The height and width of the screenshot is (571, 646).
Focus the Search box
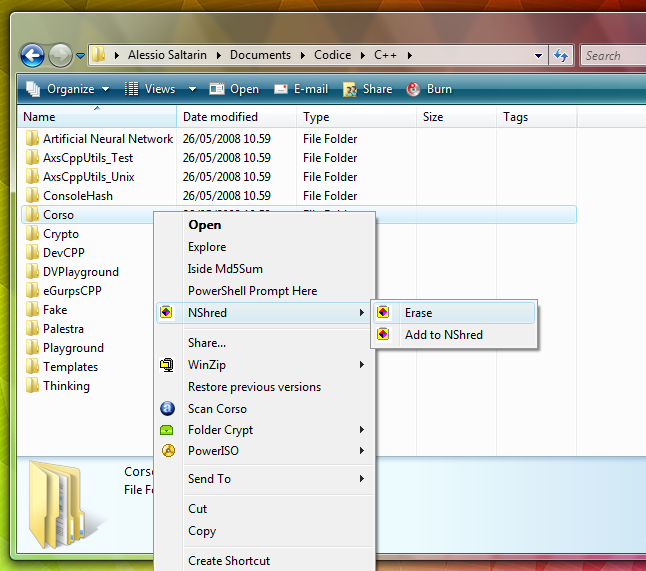pos(613,55)
